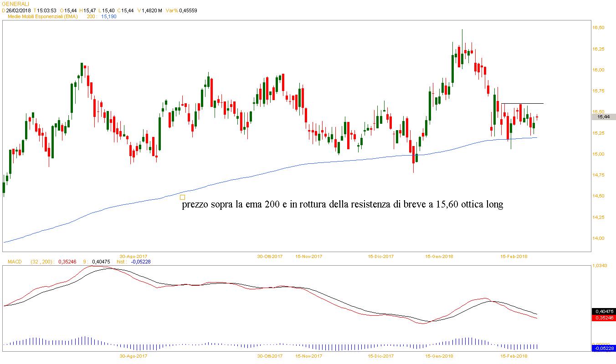Select the Medie Mobili Esponenziali (EMA) label

[x=46, y=16]
